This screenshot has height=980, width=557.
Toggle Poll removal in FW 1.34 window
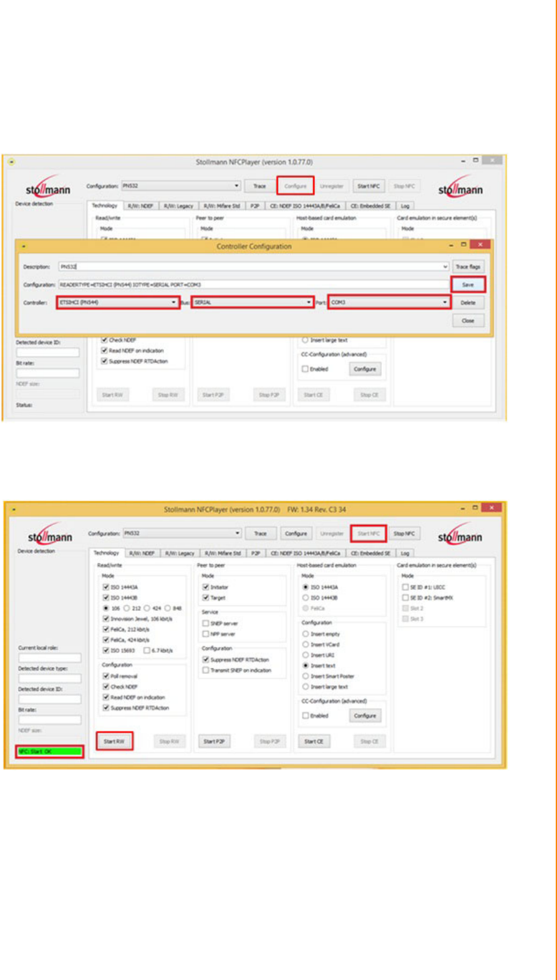coord(106,676)
